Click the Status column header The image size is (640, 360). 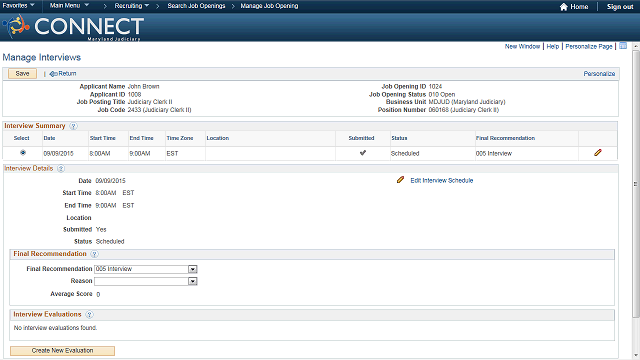point(399,138)
